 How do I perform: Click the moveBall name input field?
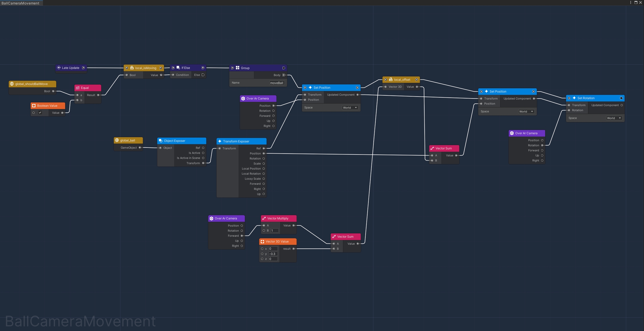coord(277,83)
